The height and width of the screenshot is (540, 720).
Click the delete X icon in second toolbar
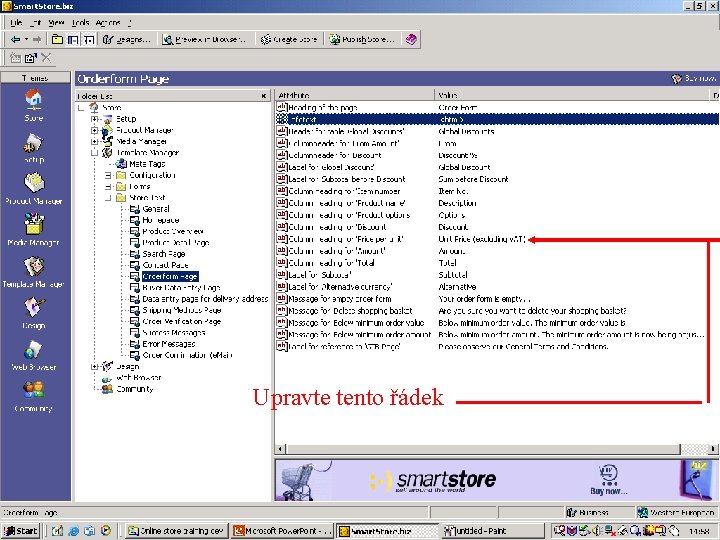46,58
